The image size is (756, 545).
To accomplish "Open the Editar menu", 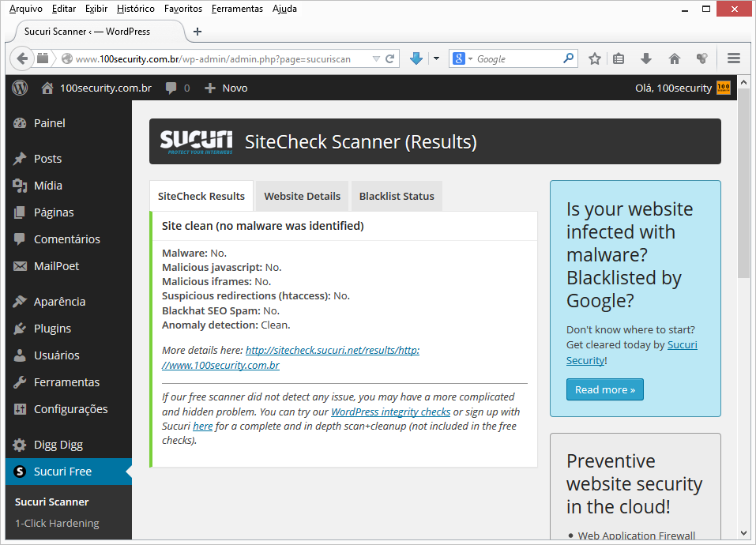I will click(x=64, y=9).
